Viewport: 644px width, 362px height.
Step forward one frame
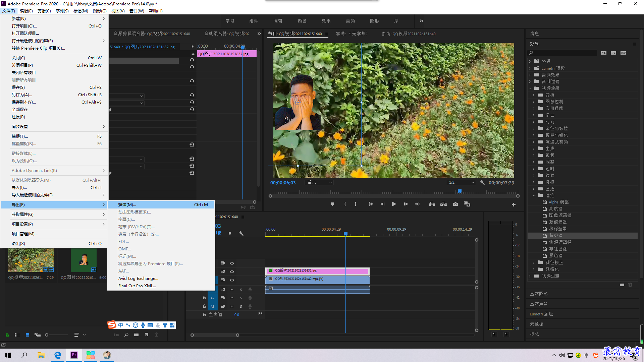pos(406,204)
